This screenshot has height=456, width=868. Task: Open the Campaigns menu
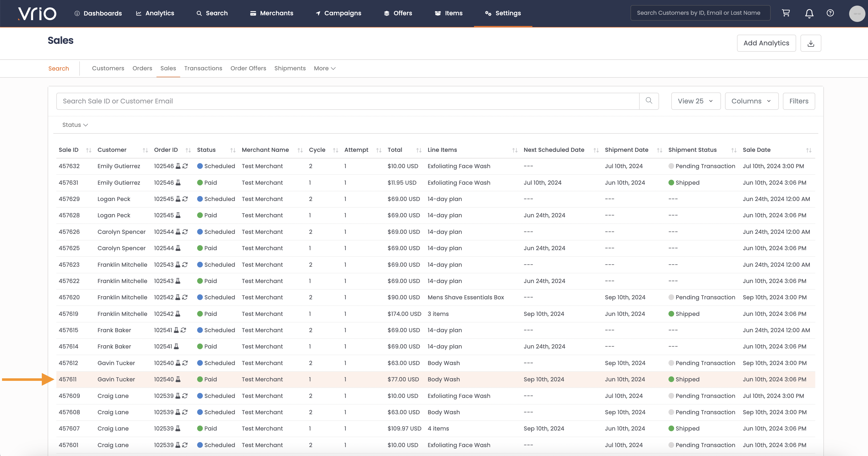(x=338, y=13)
